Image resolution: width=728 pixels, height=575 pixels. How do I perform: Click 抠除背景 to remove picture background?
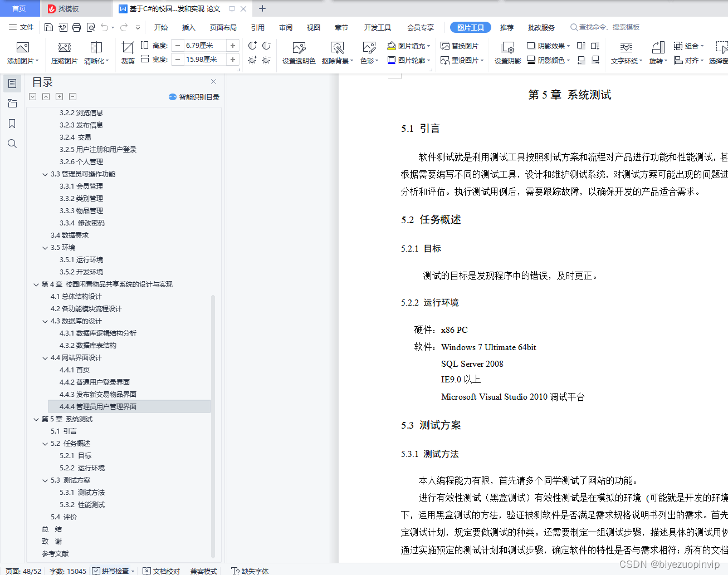(x=336, y=52)
